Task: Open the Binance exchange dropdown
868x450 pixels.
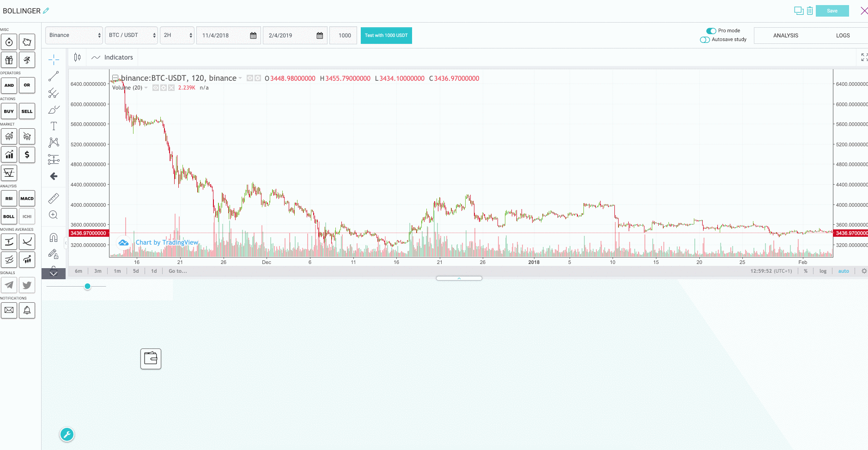Action: (x=74, y=36)
